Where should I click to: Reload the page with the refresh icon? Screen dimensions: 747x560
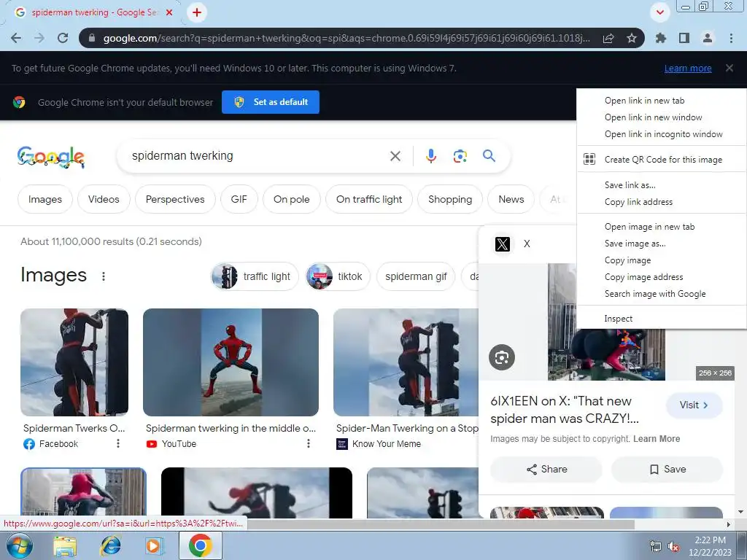click(x=63, y=38)
